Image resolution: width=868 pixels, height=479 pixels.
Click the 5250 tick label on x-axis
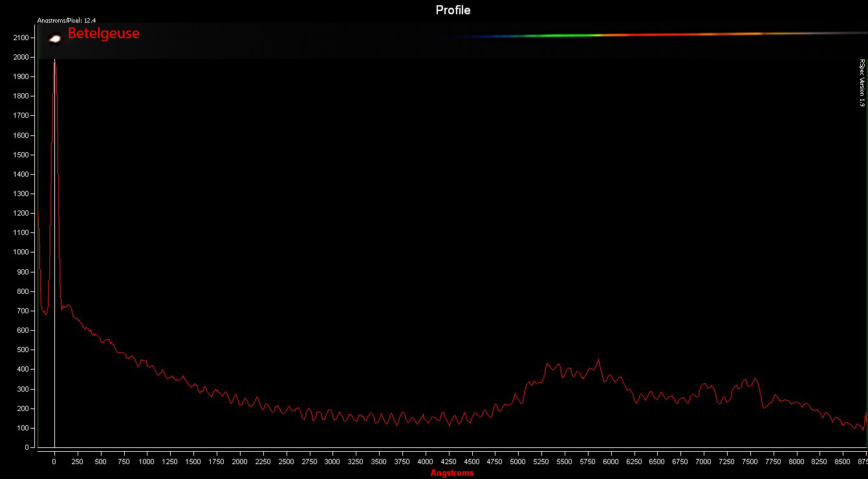(x=542, y=462)
